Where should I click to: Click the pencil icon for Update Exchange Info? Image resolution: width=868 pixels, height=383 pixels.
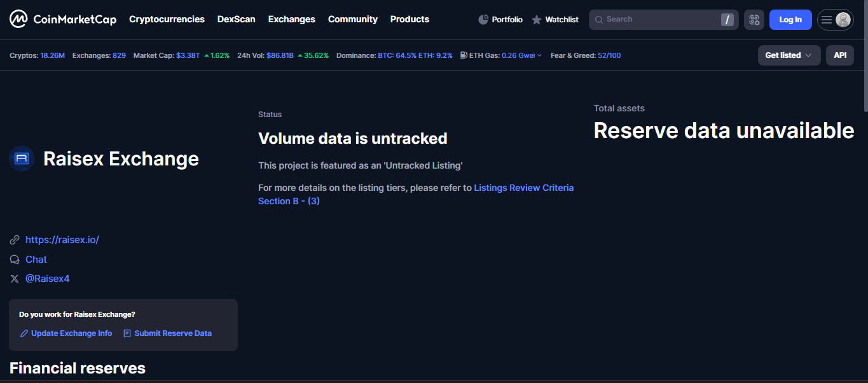tap(24, 333)
